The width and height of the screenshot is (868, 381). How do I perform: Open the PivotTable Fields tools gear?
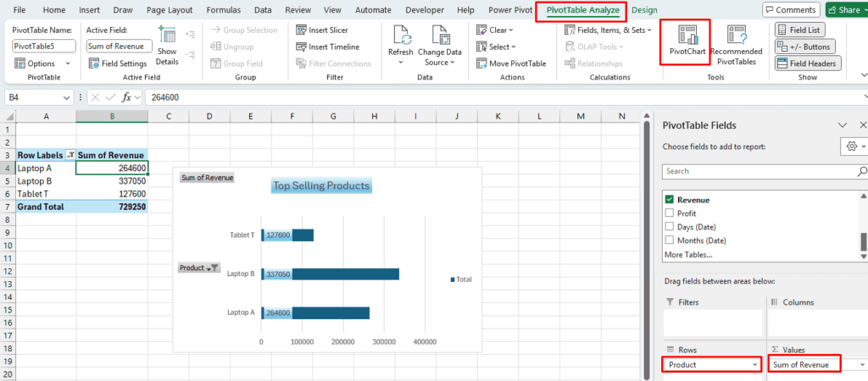point(854,146)
